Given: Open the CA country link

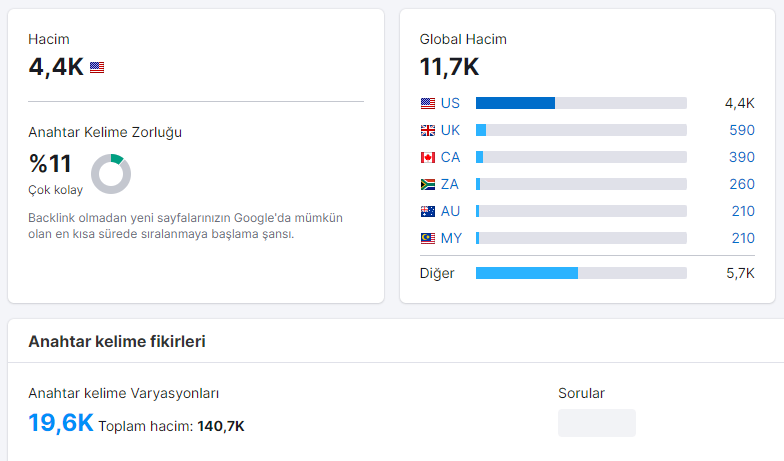Looking at the screenshot, I should point(450,158).
